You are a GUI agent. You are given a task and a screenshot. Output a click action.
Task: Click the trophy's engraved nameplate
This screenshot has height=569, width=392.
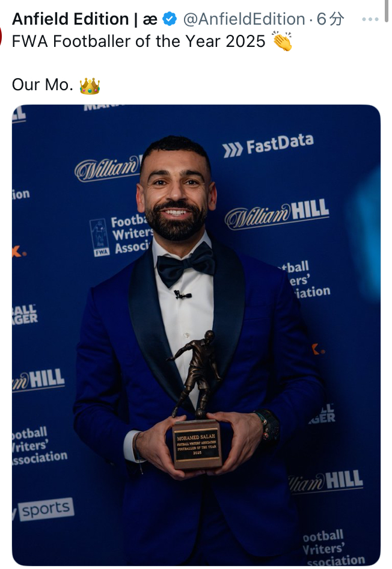pos(196,445)
